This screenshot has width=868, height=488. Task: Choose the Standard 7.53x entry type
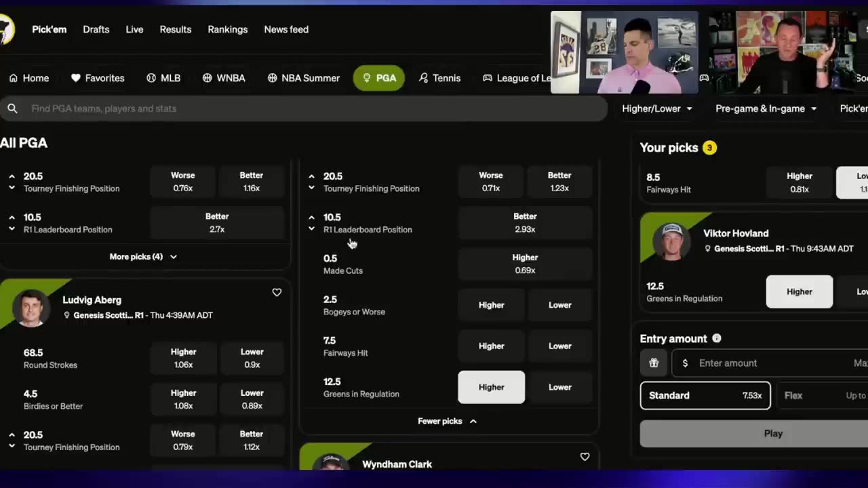coord(705,396)
